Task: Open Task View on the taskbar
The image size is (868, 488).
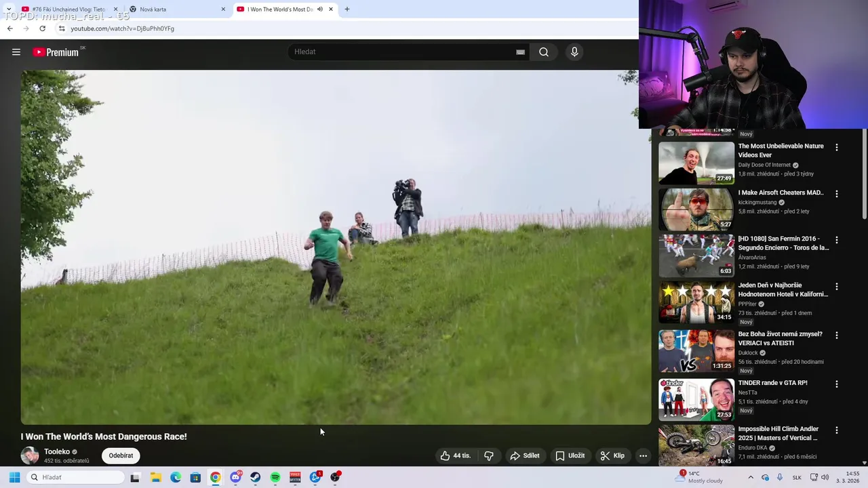Action: (x=135, y=477)
